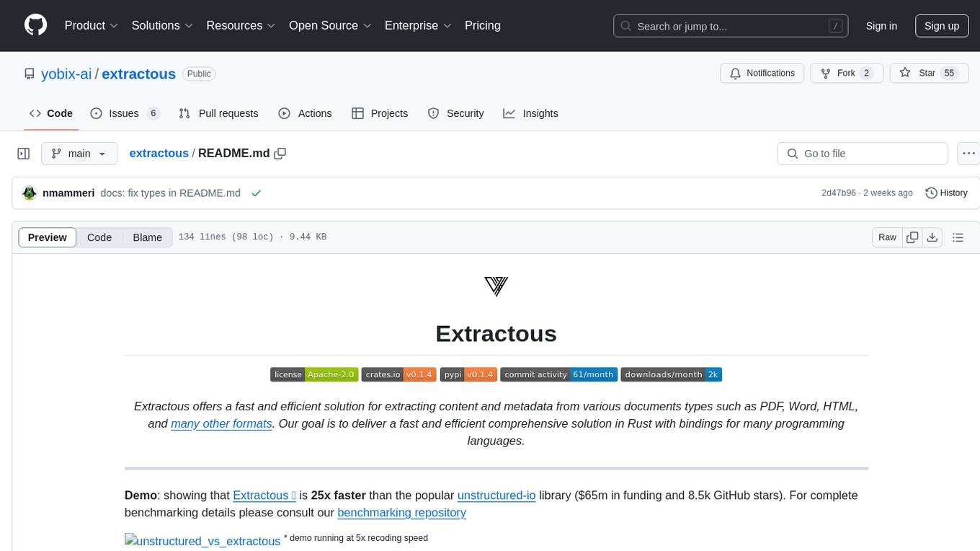Screen dimensions: 980x551
Task: Expand the Solutions menu
Action: pyautogui.click(x=163, y=25)
